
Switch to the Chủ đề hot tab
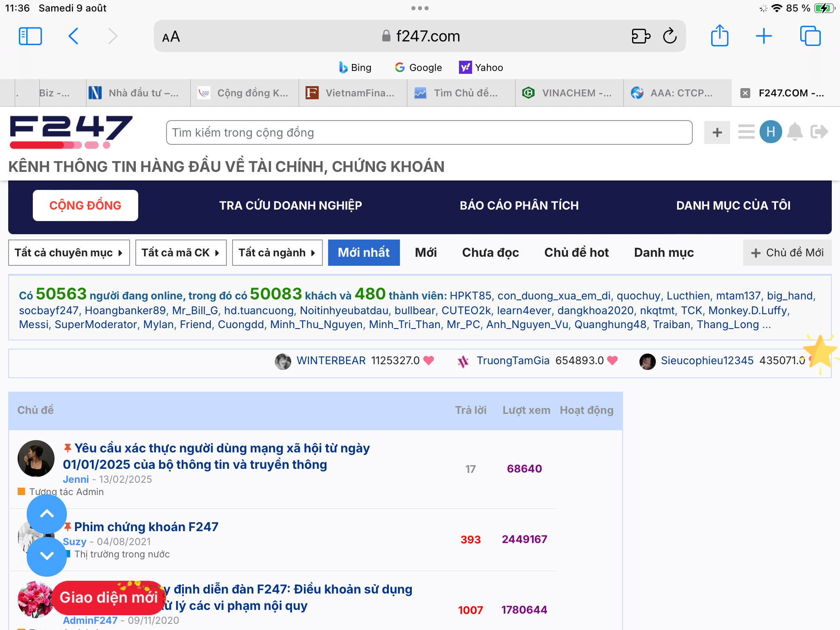[576, 253]
